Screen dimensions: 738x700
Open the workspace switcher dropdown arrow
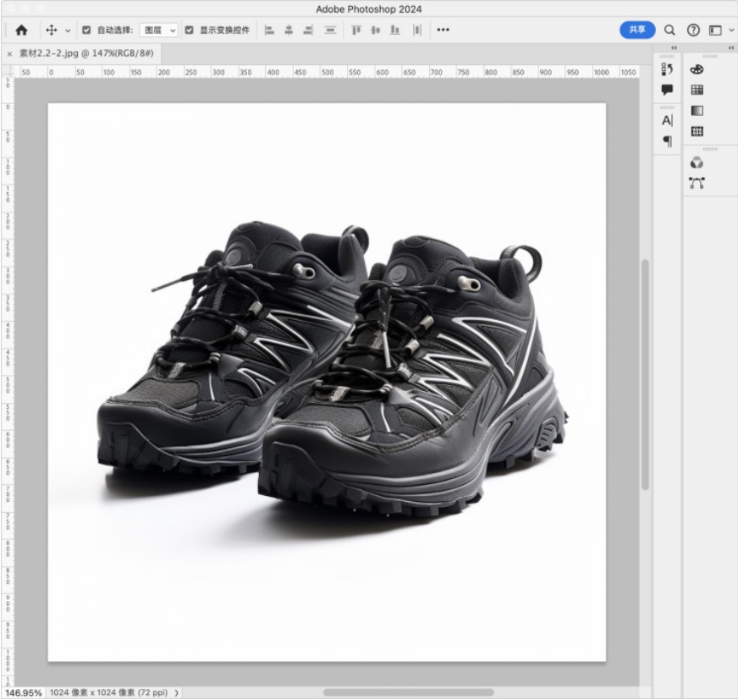[x=731, y=30]
